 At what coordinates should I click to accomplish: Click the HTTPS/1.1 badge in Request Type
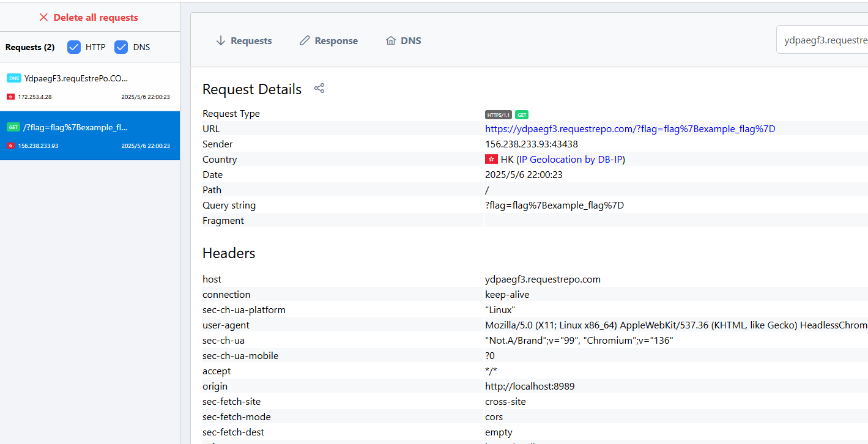(x=498, y=114)
